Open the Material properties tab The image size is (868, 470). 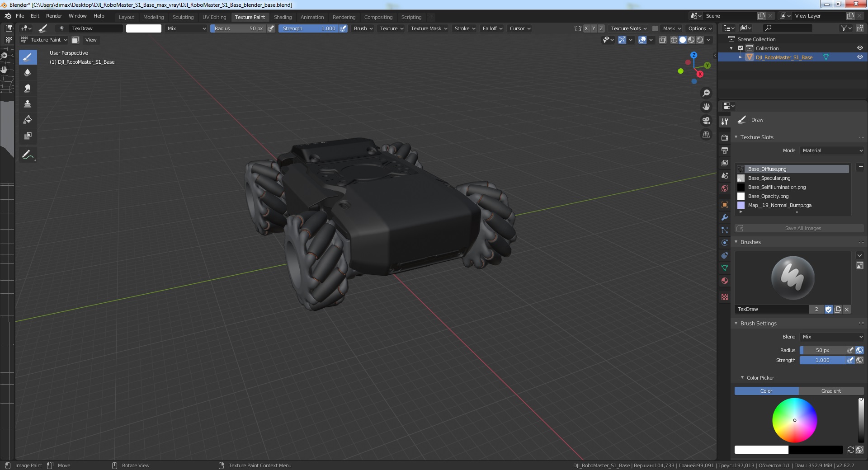pyautogui.click(x=725, y=281)
